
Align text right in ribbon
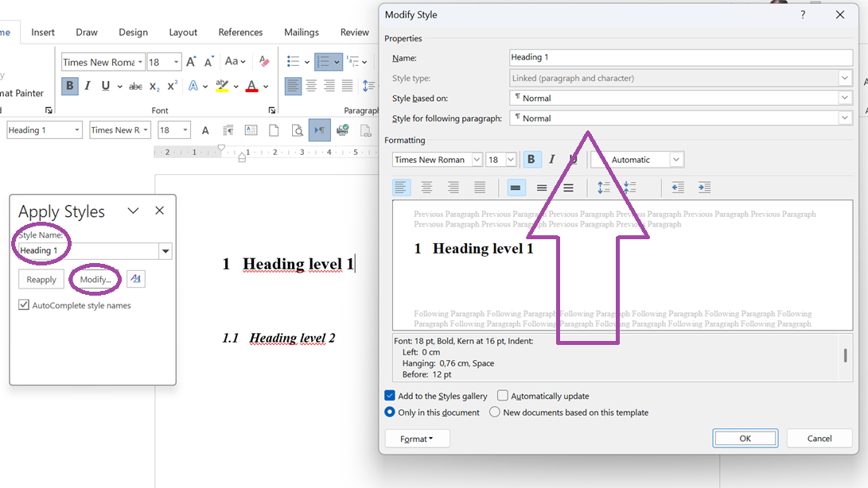point(329,86)
